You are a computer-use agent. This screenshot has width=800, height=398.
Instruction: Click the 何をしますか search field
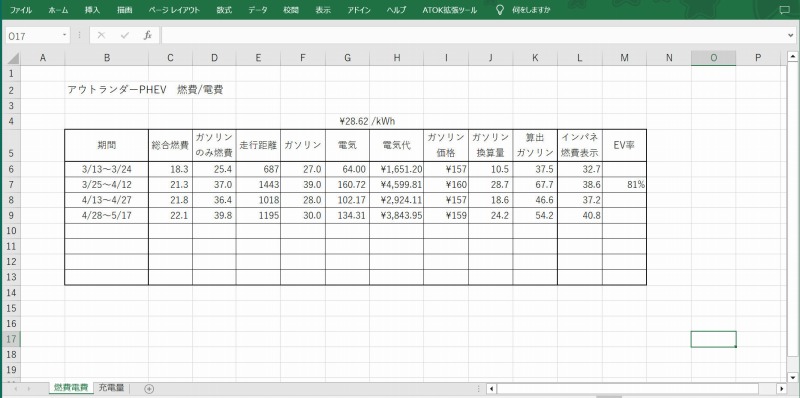[x=531, y=10]
